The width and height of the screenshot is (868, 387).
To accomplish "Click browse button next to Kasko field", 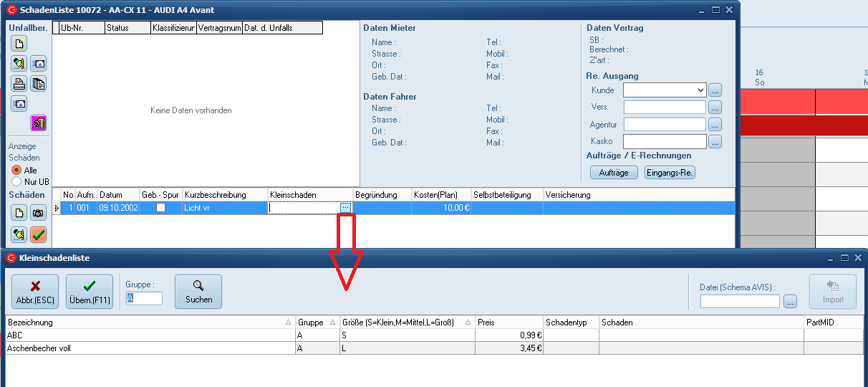I will (x=715, y=142).
